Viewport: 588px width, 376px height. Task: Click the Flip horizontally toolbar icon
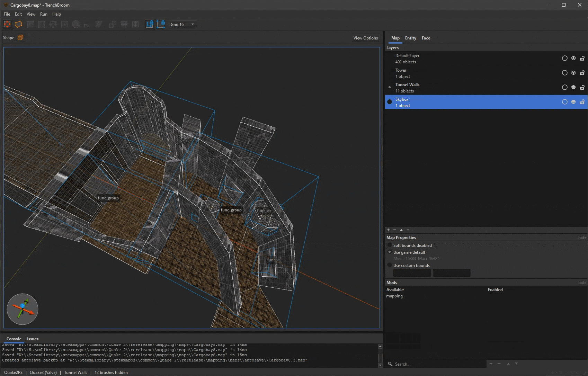pyautogui.click(x=124, y=24)
